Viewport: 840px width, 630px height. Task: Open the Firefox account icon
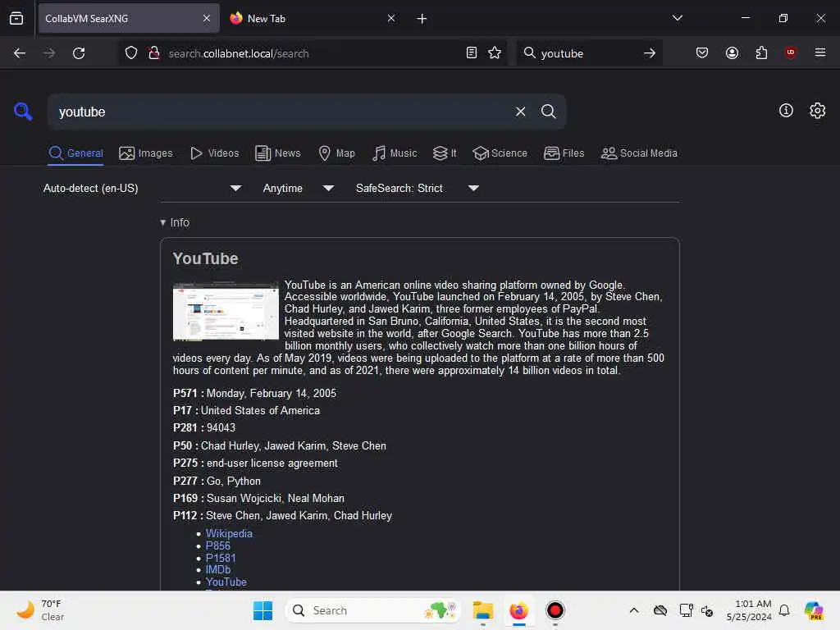tap(732, 52)
